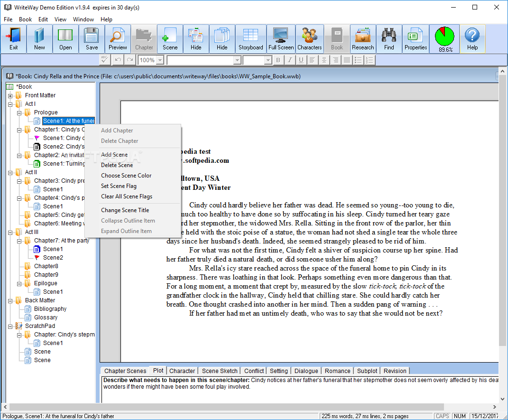Justify text in formatting bar
The width and height of the screenshot is (508, 420).
point(347,60)
